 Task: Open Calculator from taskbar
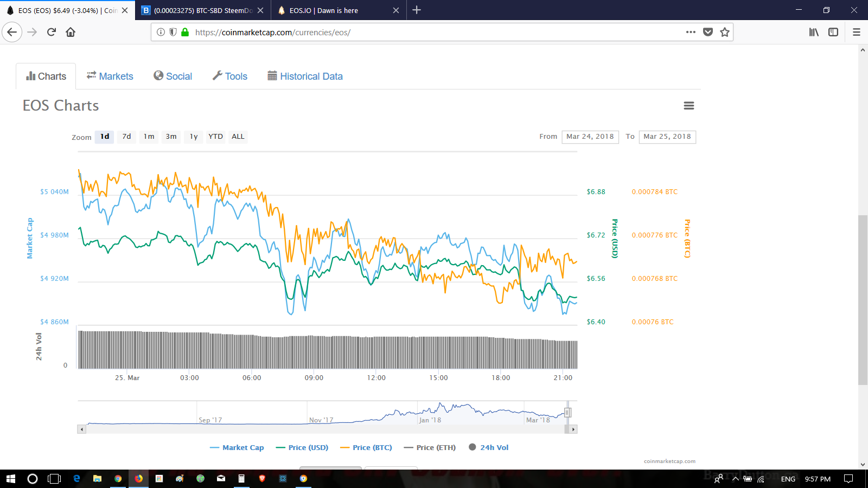(241, 479)
